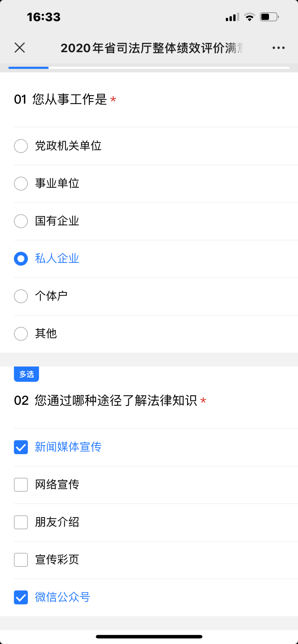This screenshot has width=298, height=644.
Task: Choose 事业单位 as work type
Action: [21, 184]
